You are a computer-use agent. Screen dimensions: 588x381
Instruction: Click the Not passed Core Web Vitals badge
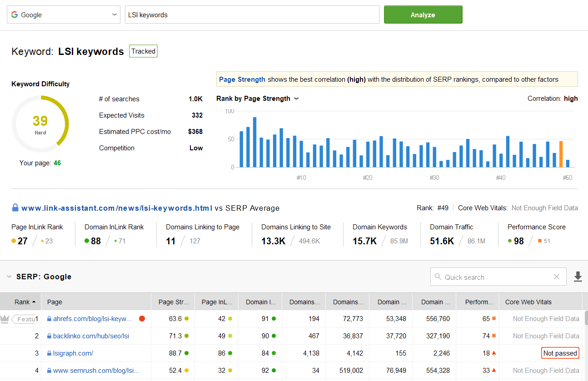(560, 353)
